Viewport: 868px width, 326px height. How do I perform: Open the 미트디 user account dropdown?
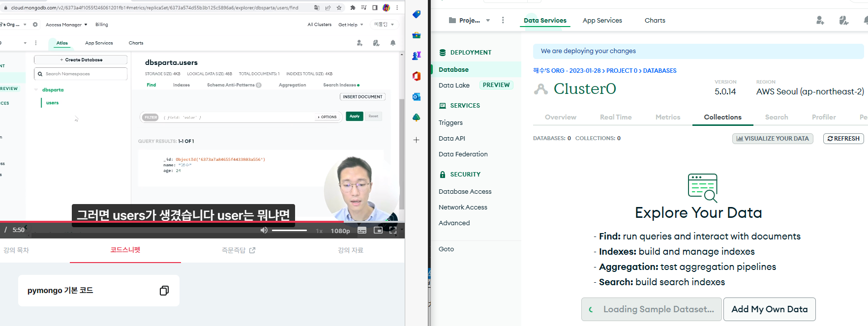point(384,24)
